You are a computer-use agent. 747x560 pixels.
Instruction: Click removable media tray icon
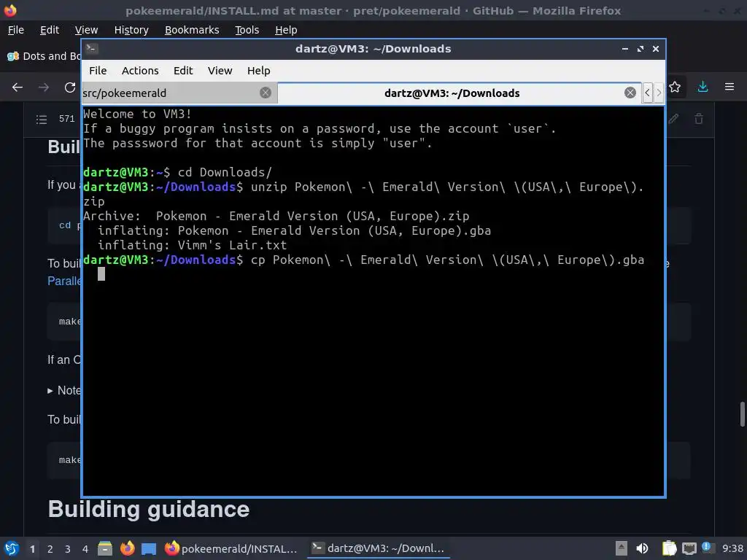point(621,548)
